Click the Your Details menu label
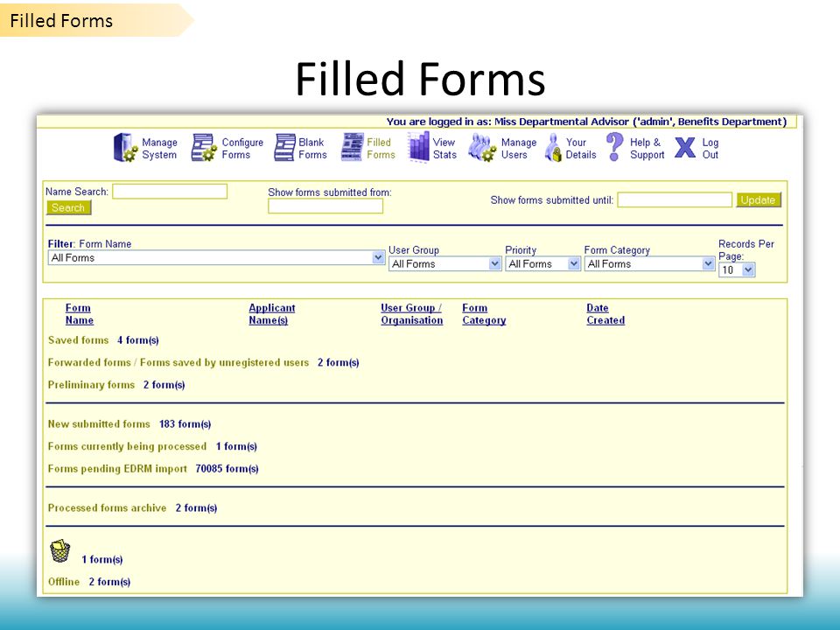Screen dimensions: 840x630 point(581,149)
